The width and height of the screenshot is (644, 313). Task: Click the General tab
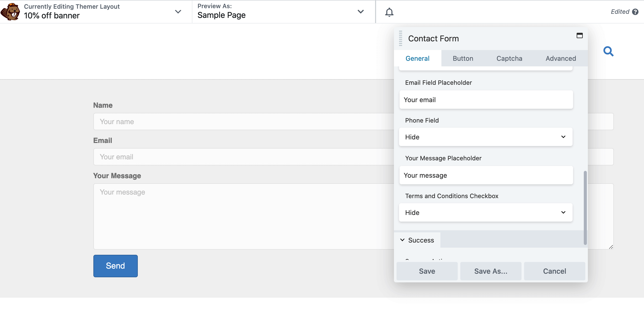point(417,58)
